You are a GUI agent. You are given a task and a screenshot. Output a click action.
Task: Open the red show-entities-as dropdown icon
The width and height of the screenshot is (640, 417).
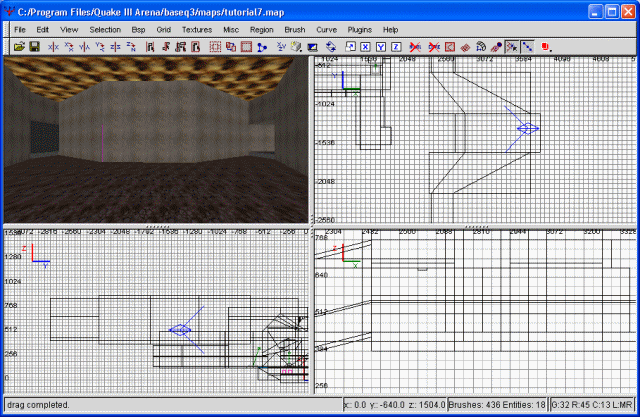coord(547,47)
